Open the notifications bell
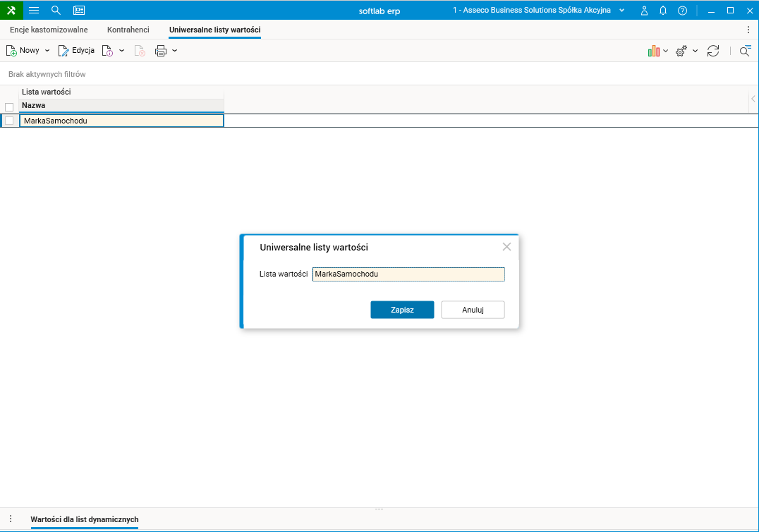Screen dimensions: 759x532 (x=663, y=10)
